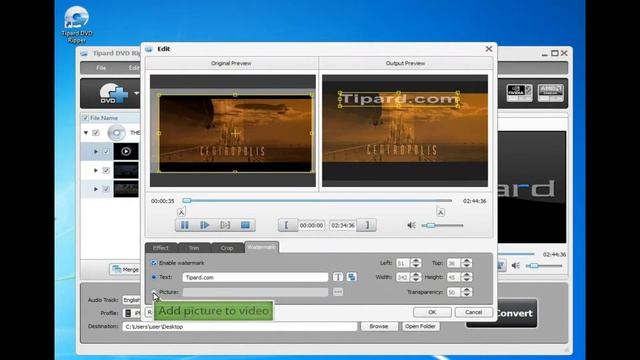Open watermark text font settings (T icon)
Viewport: 640px width, 360px height.
pyautogui.click(x=338, y=277)
